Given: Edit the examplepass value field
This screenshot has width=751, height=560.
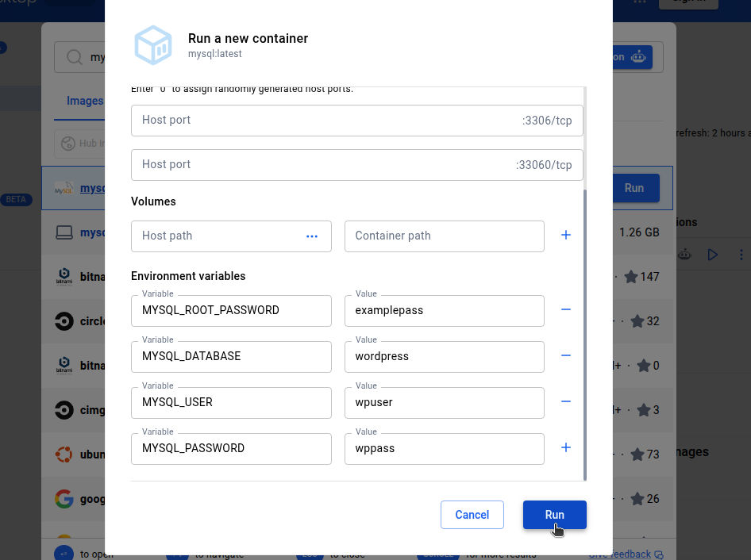Looking at the screenshot, I should point(444,311).
